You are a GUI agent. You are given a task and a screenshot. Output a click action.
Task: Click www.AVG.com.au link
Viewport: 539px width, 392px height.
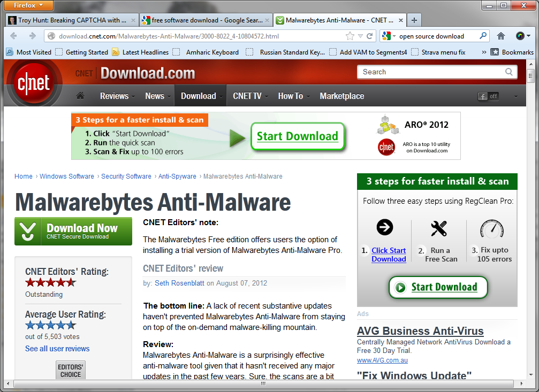click(382, 360)
